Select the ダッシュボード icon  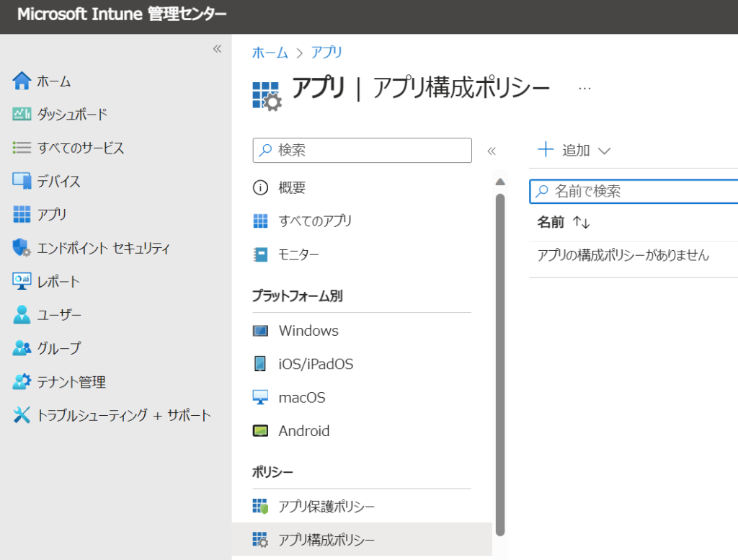[22, 114]
